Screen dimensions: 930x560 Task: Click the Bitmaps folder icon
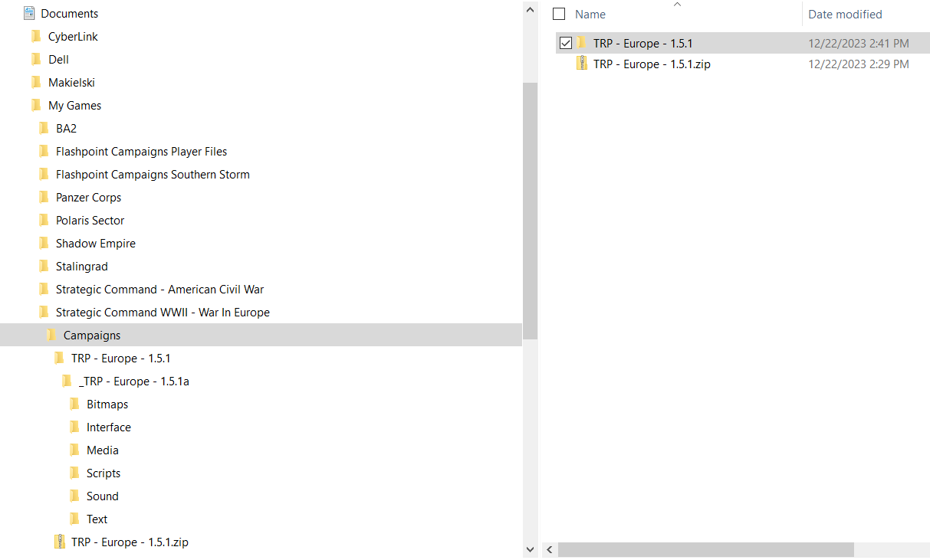(74, 404)
